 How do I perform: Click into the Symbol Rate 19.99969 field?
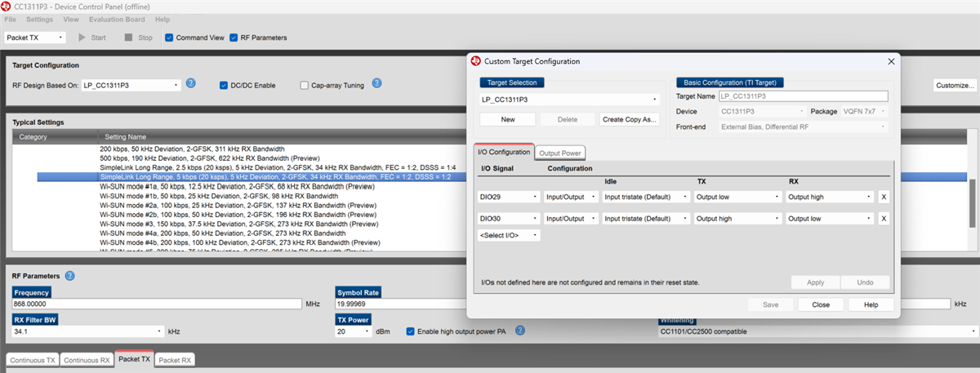400,304
